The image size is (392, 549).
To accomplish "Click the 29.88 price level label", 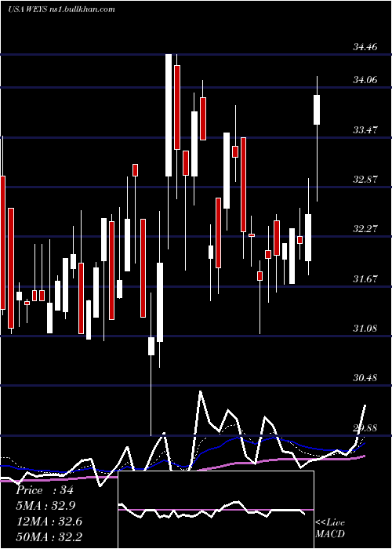I will click(x=365, y=428).
